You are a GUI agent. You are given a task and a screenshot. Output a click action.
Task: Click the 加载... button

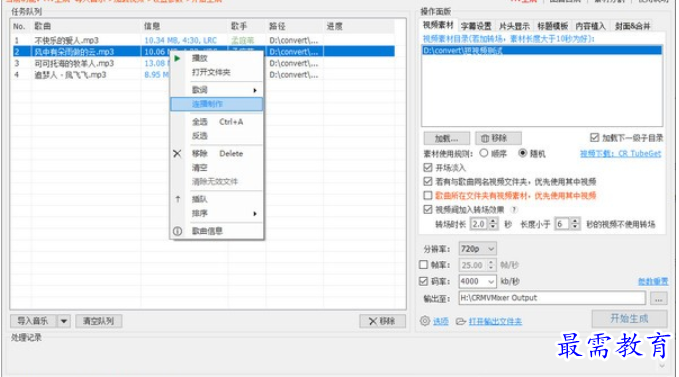coord(446,139)
